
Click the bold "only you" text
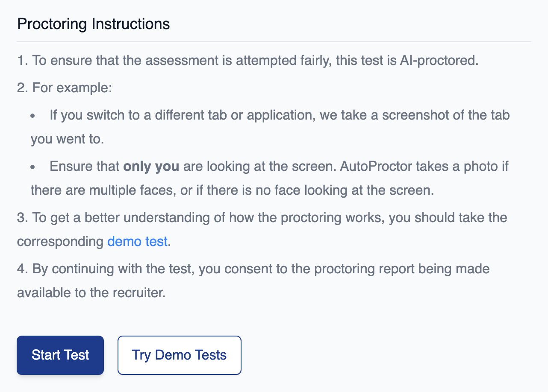(151, 166)
